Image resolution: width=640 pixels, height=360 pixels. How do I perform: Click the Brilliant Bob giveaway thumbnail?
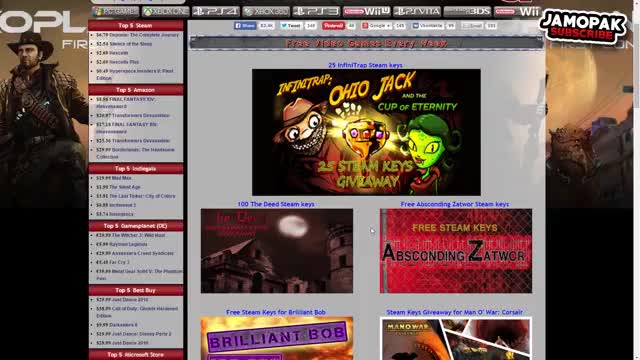(277, 338)
